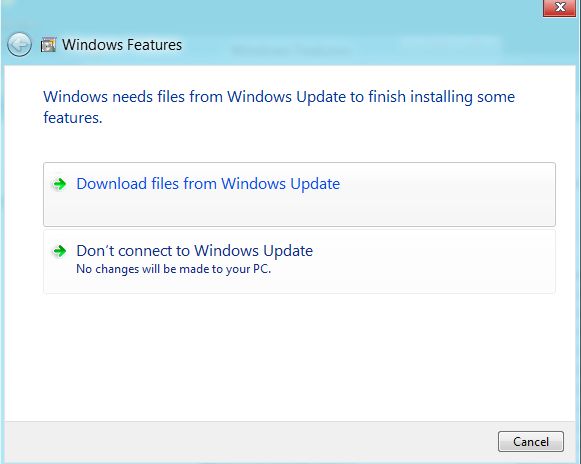Click gray footer bar left of Cancel
The width and height of the screenshot is (581, 464).
pos(248,441)
